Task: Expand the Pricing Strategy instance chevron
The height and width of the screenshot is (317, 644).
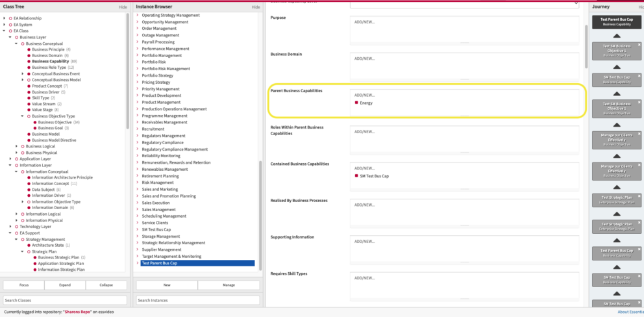Action: coord(138,82)
